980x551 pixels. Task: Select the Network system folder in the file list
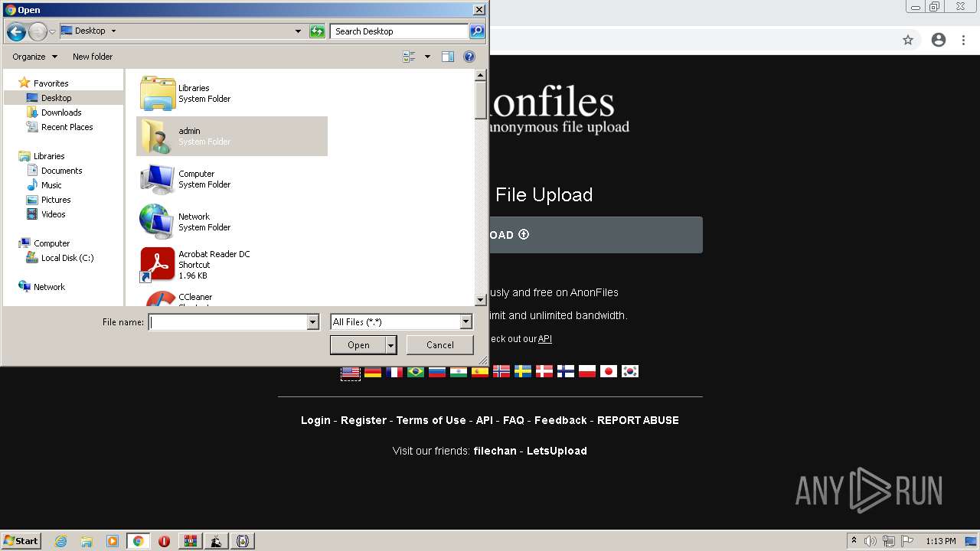[232, 222]
